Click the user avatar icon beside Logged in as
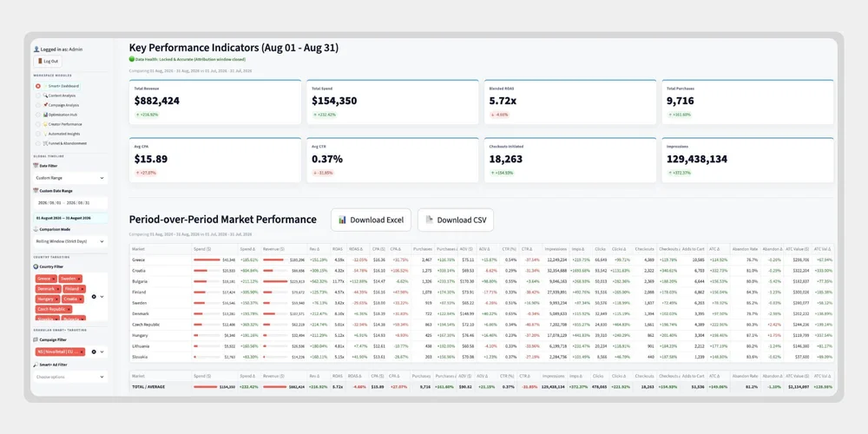 36,49
